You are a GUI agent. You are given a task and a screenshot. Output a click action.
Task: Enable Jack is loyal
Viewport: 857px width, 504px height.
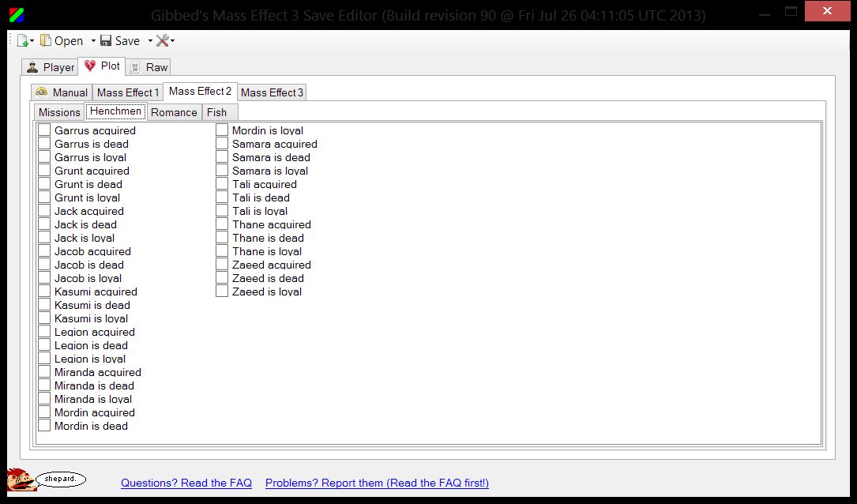[x=44, y=238]
